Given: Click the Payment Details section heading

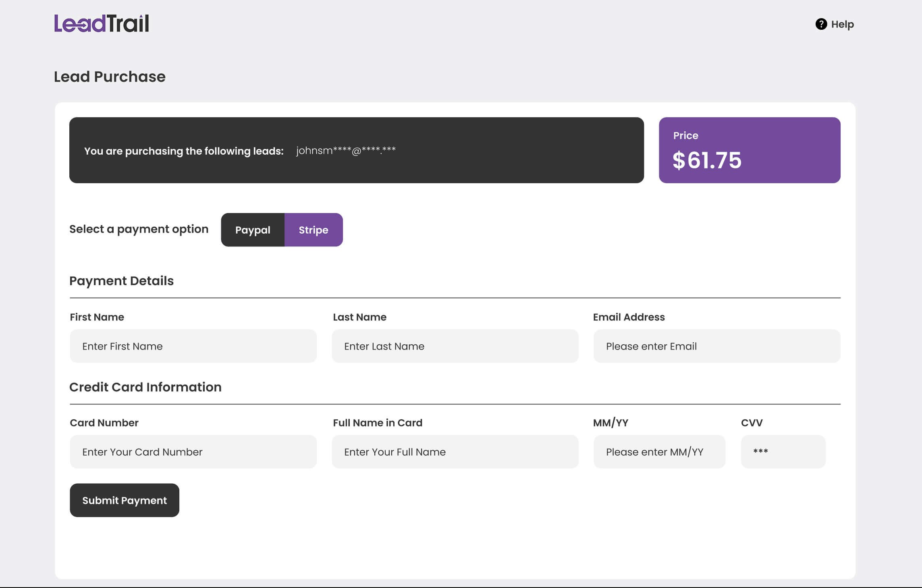Looking at the screenshot, I should [121, 281].
